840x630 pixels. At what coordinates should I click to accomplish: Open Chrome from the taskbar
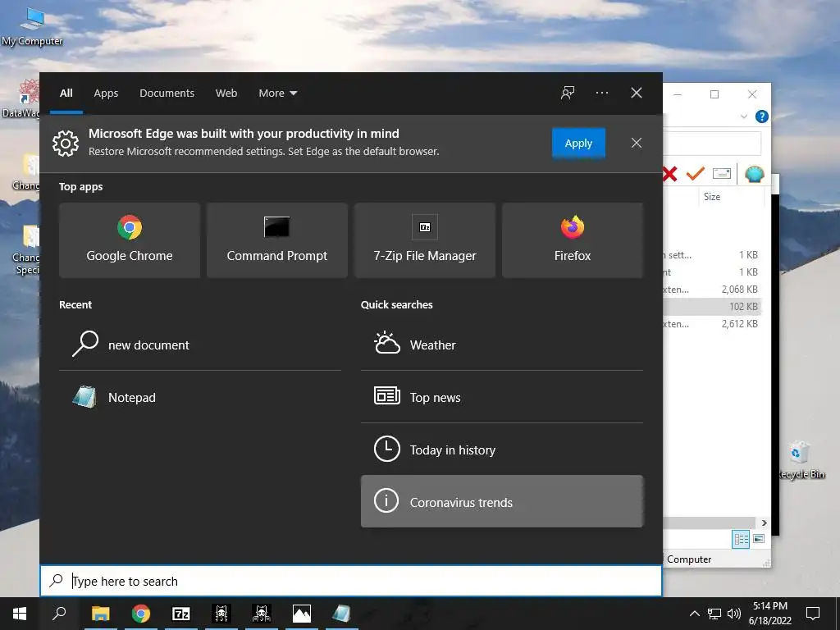tap(141, 614)
